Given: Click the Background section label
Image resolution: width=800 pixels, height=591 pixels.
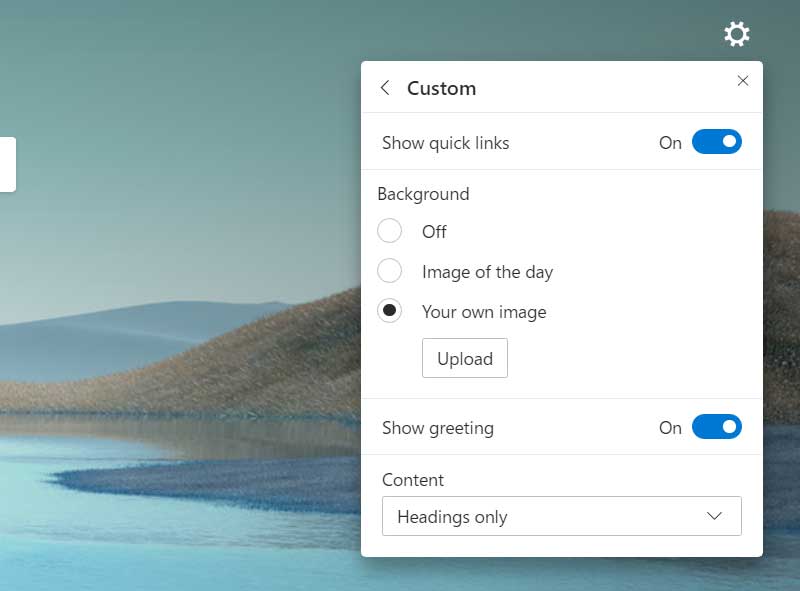Looking at the screenshot, I should coord(424,194).
